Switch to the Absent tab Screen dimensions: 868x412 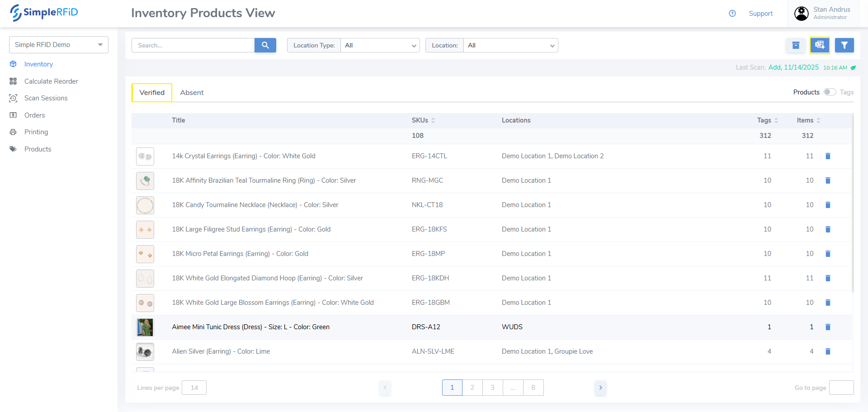[x=192, y=93]
